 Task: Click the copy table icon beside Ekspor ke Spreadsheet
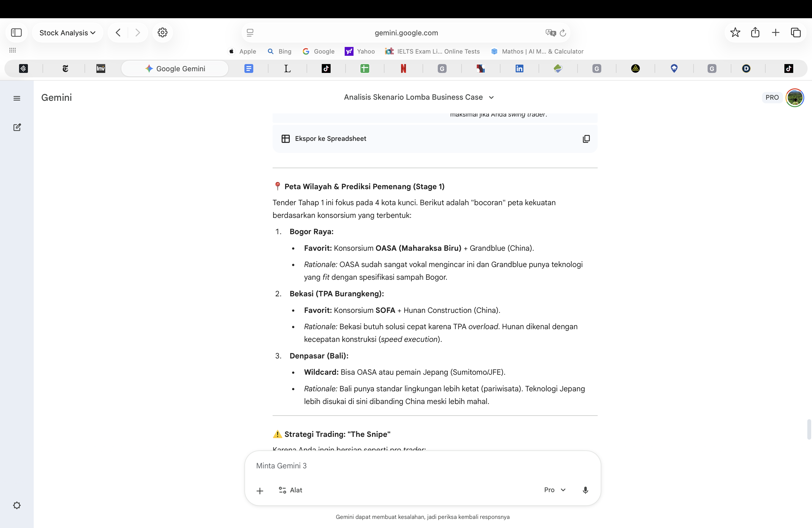point(586,139)
